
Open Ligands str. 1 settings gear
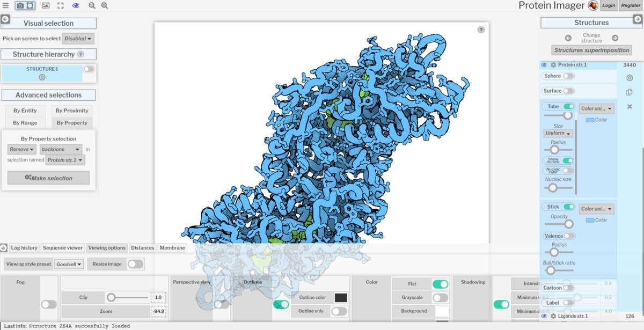[x=553, y=317]
